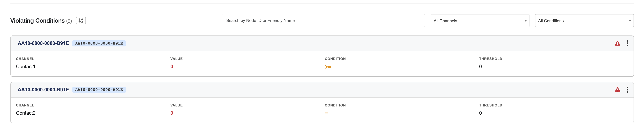Screen dimensions: 644x127
Task: Select the Contact1 channel name
Action: pos(26,66)
